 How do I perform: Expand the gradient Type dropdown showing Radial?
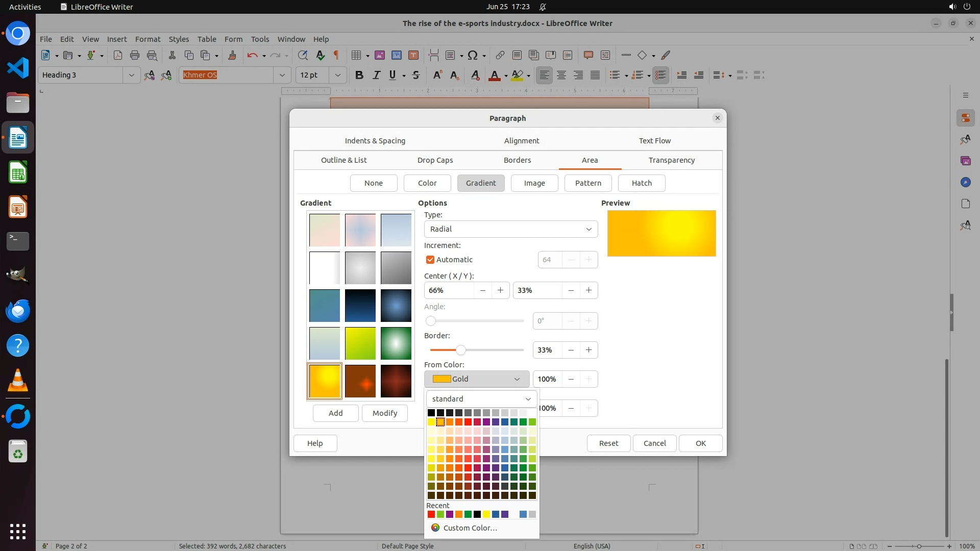(x=510, y=229)
